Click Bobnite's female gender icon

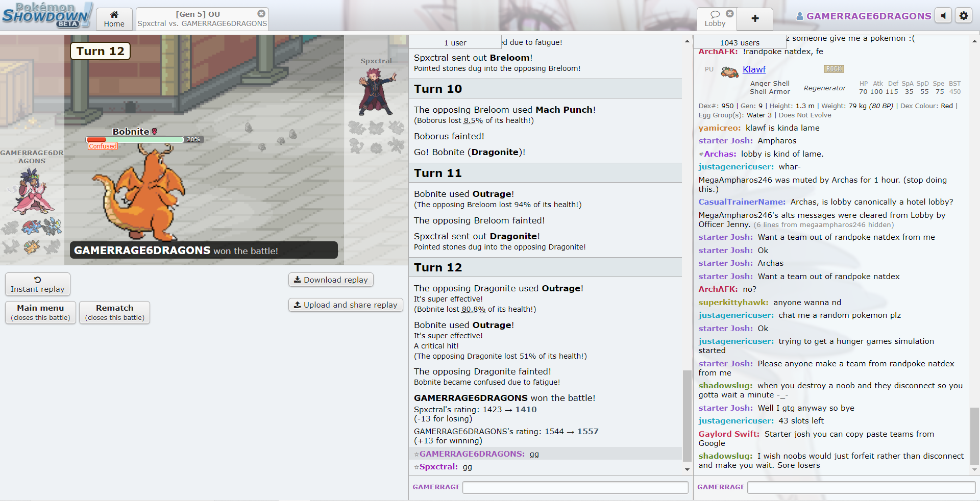(x=155, y=132)
